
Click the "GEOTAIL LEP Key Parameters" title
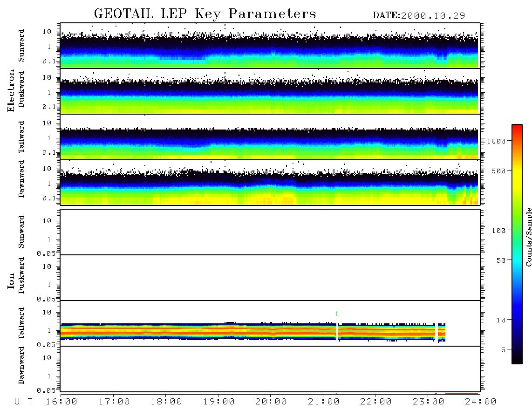[x=205, y=14]
